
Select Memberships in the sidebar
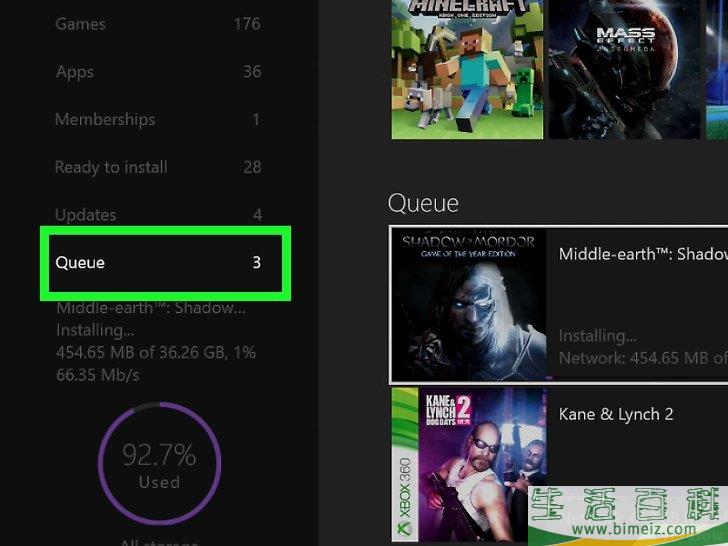tap(158, 119)
